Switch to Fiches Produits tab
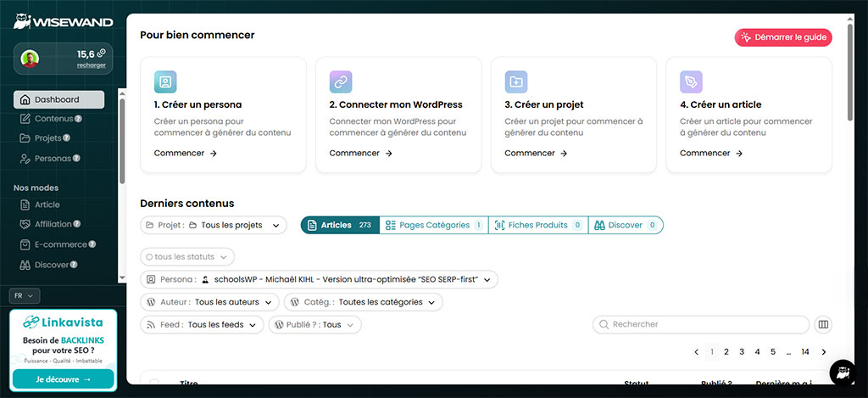 538,225
